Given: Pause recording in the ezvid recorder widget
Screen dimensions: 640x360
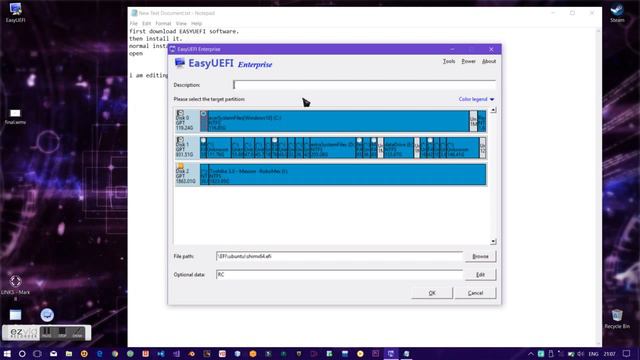Looking at the screenshot, I should tap(47, 333).
